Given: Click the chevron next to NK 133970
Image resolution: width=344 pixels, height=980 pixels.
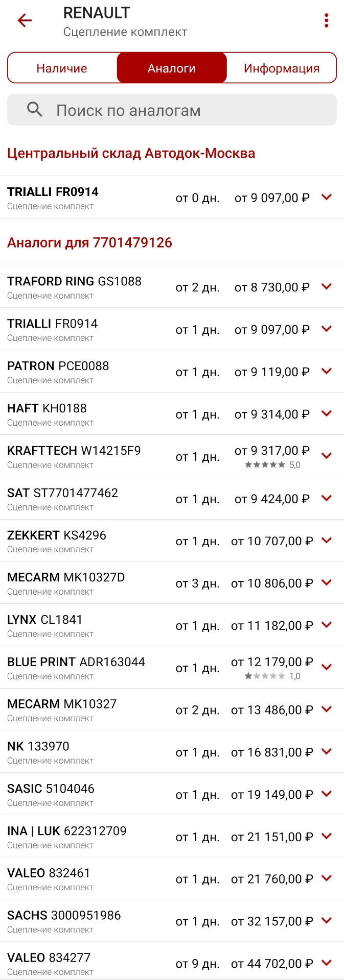Looking at the screenshot, I should click(x=326, y=751).
